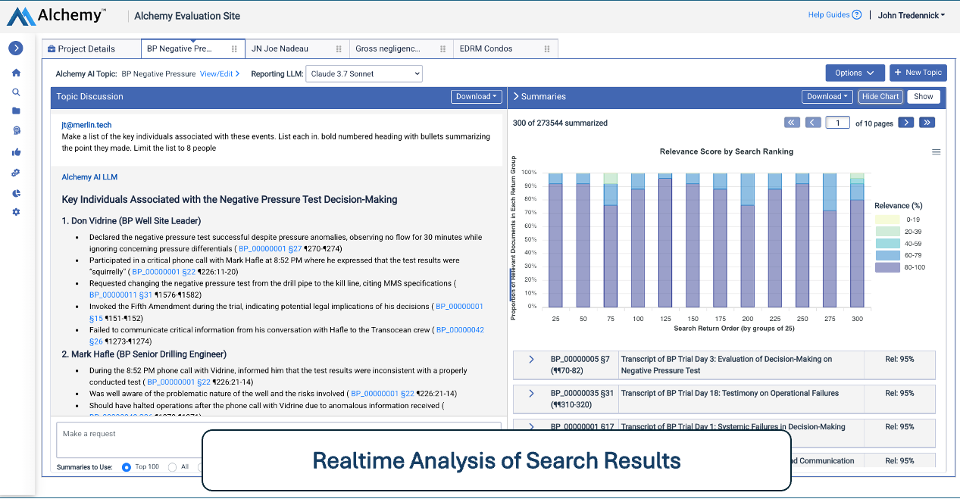Open the folder icon in sidebar
This screenshot has width=960, height=502.
[x=16, y=111]
